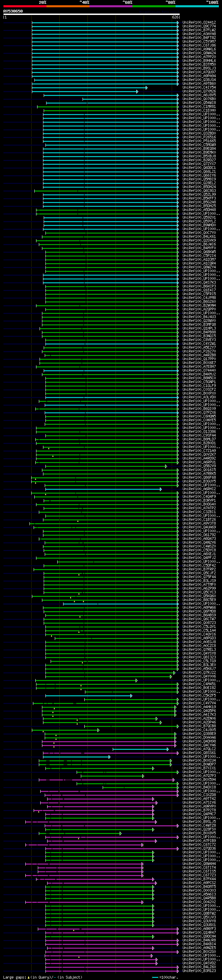Select the UniRef100_A7QLC2 hit
The width and height of the screenshot is (222, 980).
[199, 749]
